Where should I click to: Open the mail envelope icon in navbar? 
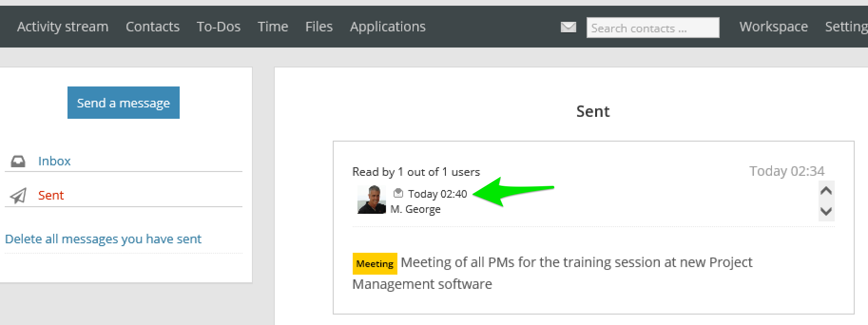[x=568, y=27]
